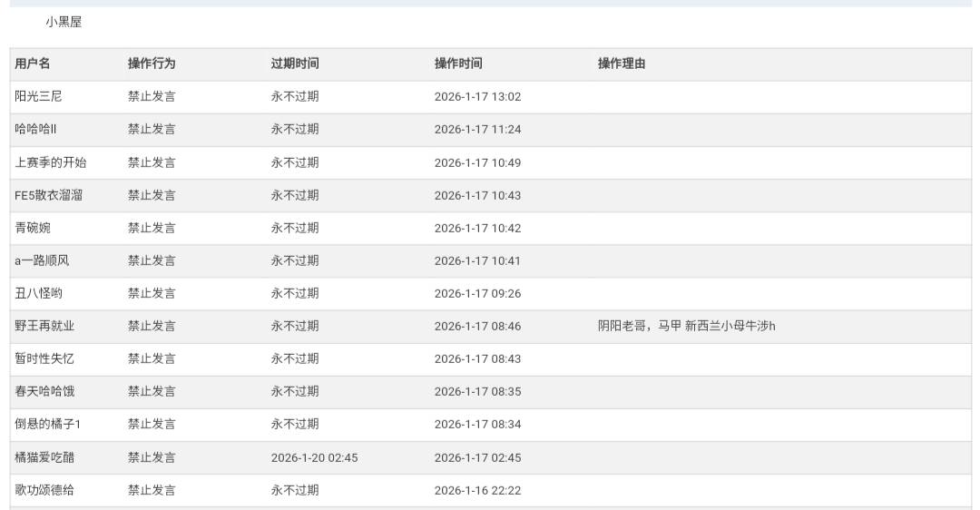Select user a一路顺风
The height and width of the screenshot is (510, 980).
[x=42, y=260]
